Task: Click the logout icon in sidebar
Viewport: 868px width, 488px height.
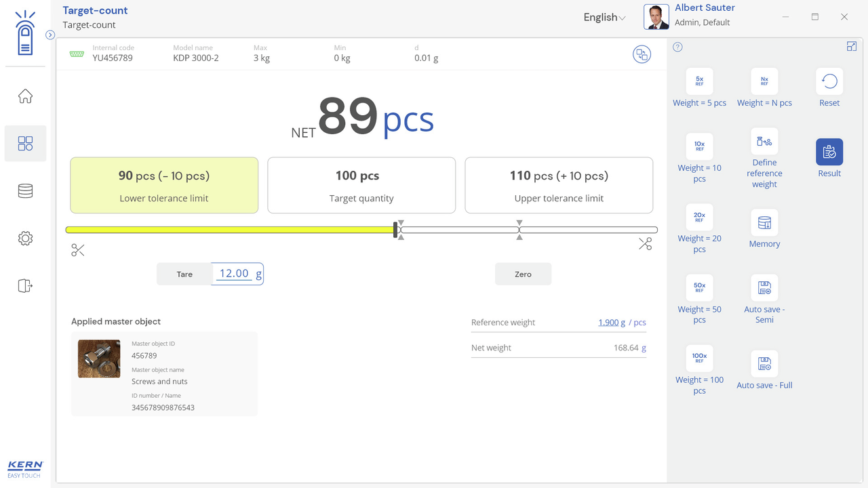Action: [25, 286]
